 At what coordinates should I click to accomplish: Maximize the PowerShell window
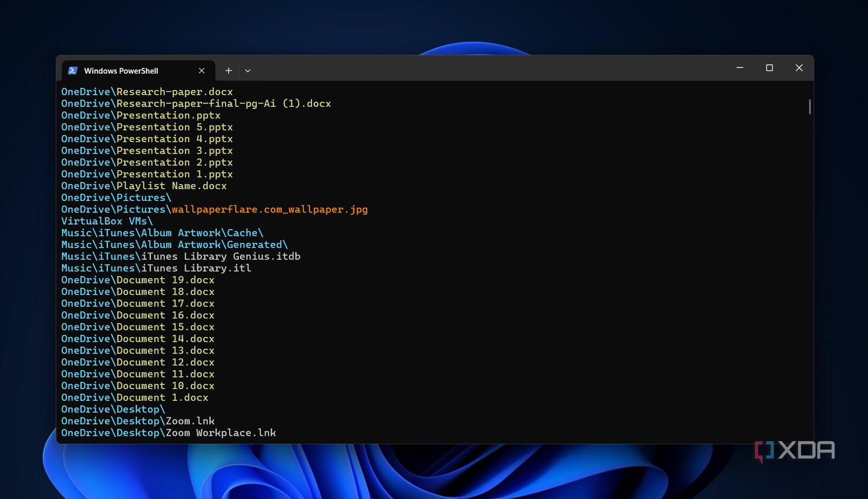tap(769, 68)
